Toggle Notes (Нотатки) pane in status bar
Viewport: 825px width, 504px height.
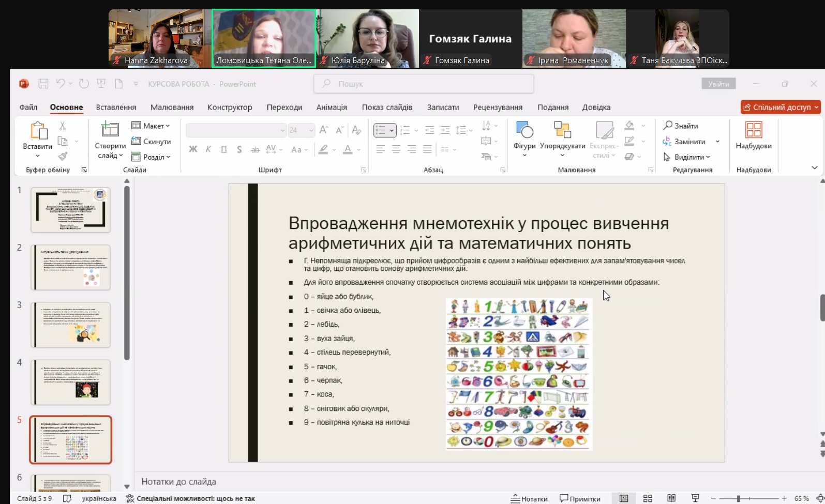point(529,499)
